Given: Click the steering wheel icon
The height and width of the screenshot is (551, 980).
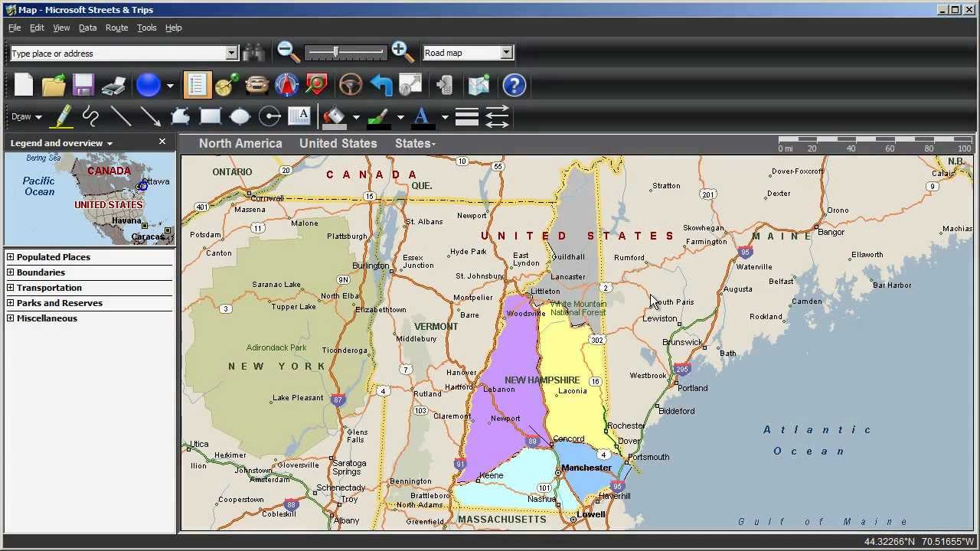Looking at the screenshot, I should (351, 85).
